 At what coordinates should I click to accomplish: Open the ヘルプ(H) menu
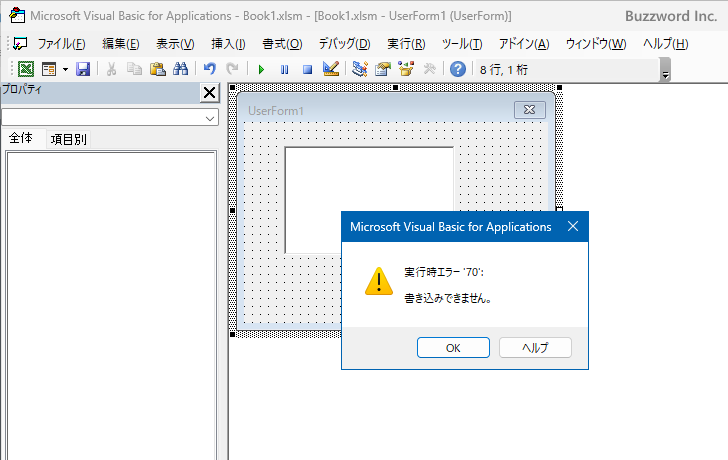(x=665, y=44)
